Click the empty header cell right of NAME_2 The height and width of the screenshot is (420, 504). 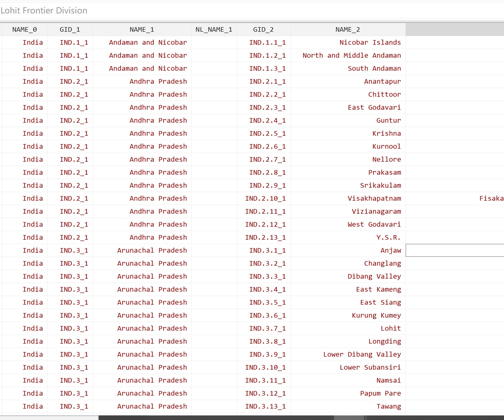(x=455, y=29)
